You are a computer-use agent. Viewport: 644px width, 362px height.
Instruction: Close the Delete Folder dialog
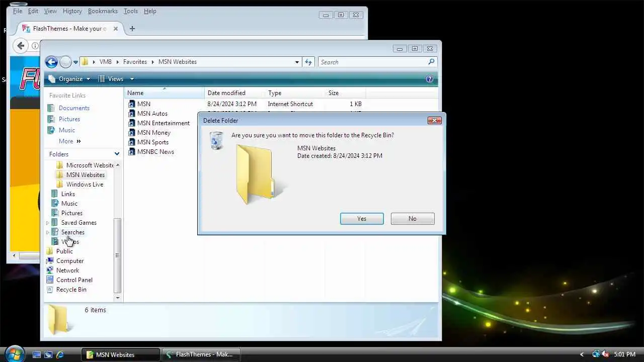(x=434, y=120)
